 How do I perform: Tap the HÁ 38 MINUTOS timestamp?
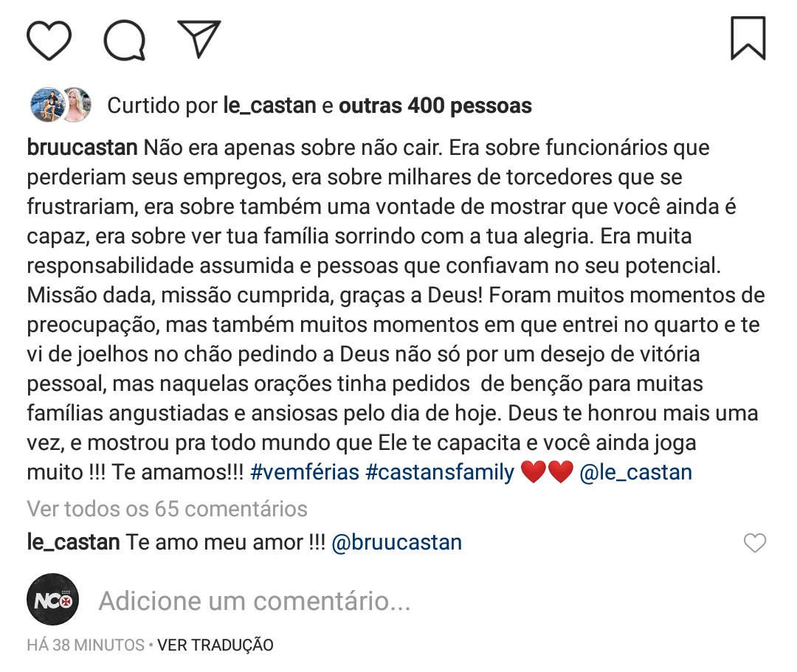click(x=86, y=645)
